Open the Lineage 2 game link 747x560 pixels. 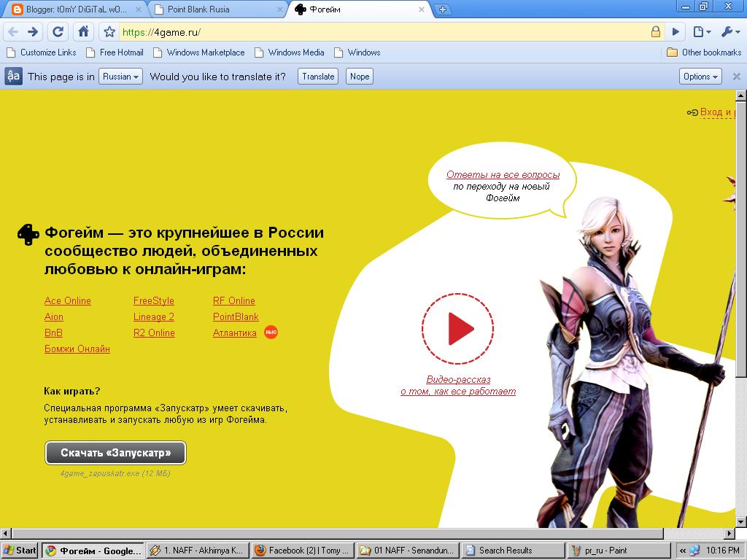coord(154,316)
